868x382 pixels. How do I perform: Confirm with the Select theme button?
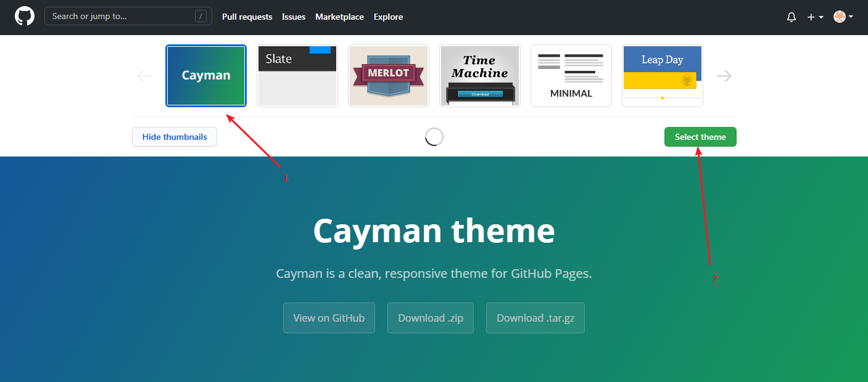(x=700, y=137)
